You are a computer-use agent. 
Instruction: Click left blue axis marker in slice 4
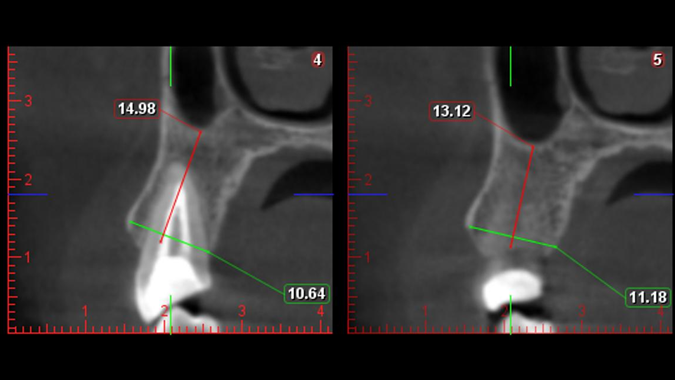(x=28, y=195)
